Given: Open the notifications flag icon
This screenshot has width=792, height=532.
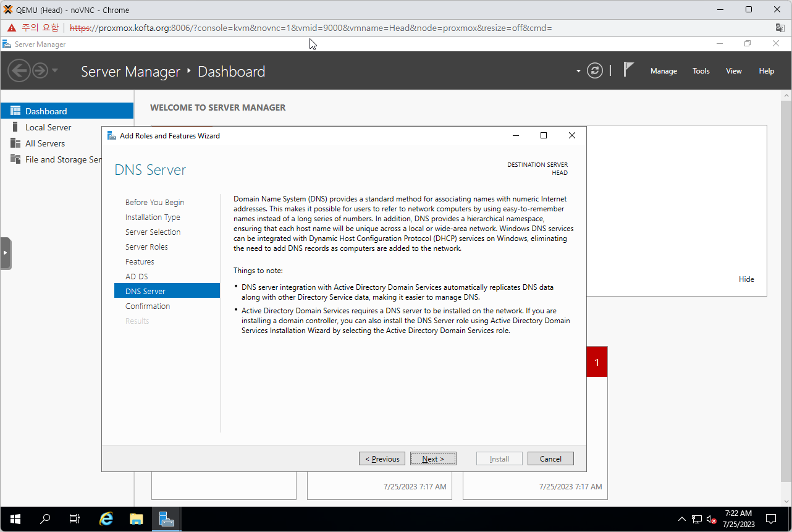Looking at the screenshot, I should click(x=628, y=70).
